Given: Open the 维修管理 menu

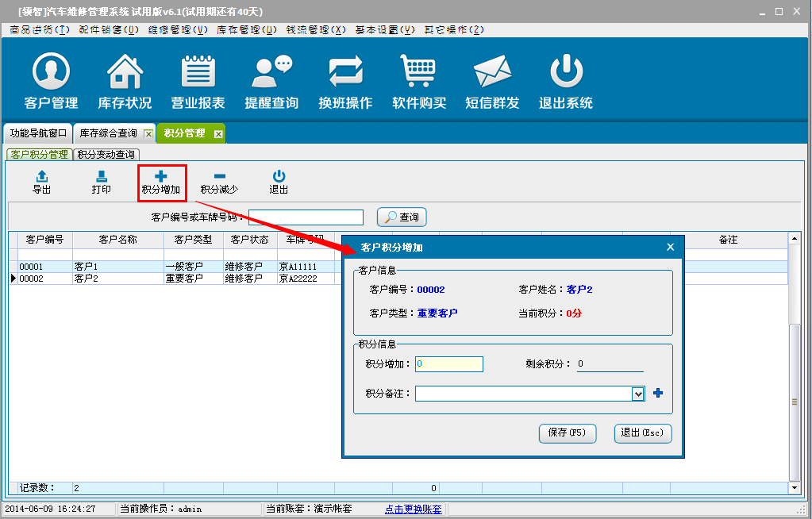Looking at the screenshot, I should coord(175,29).
